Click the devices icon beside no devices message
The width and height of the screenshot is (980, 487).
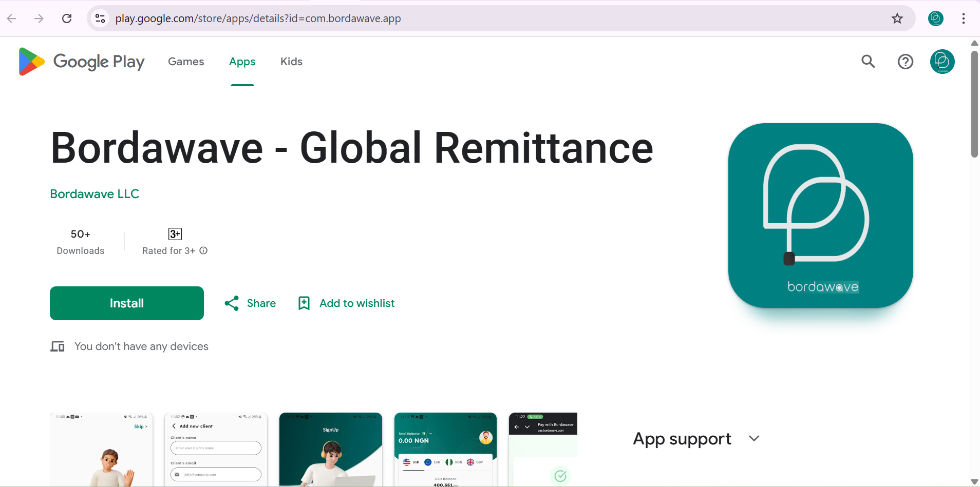58,346
